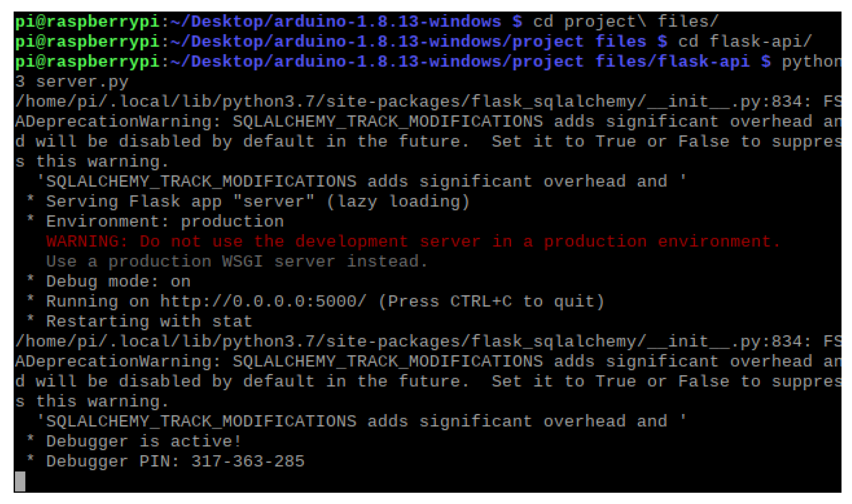Screen dimensions: 852x504
Task: Click the http://0.0.0.0:5000/ server URL
Action: coord(263,302)
